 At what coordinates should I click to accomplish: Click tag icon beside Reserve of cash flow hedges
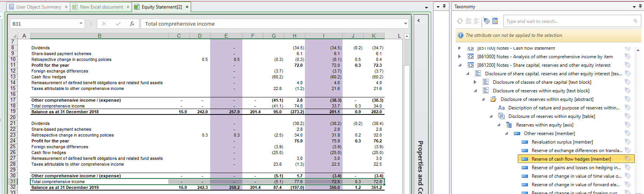click(x=628, y=159)
